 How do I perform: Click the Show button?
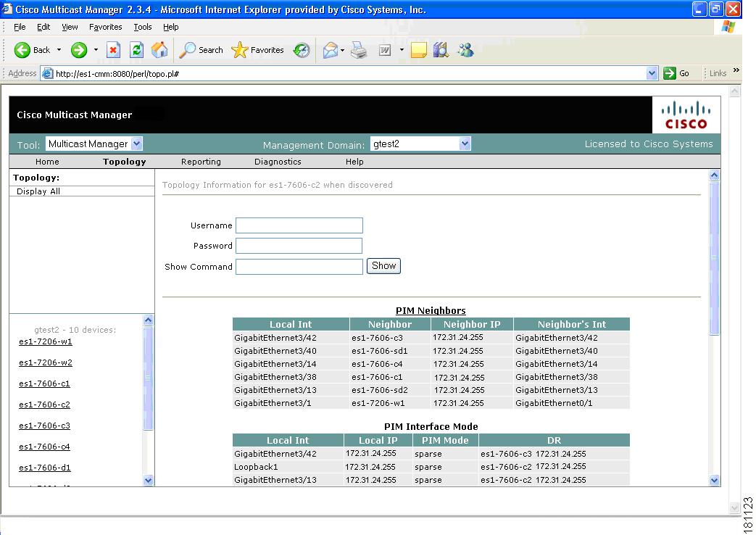point(383,266)
